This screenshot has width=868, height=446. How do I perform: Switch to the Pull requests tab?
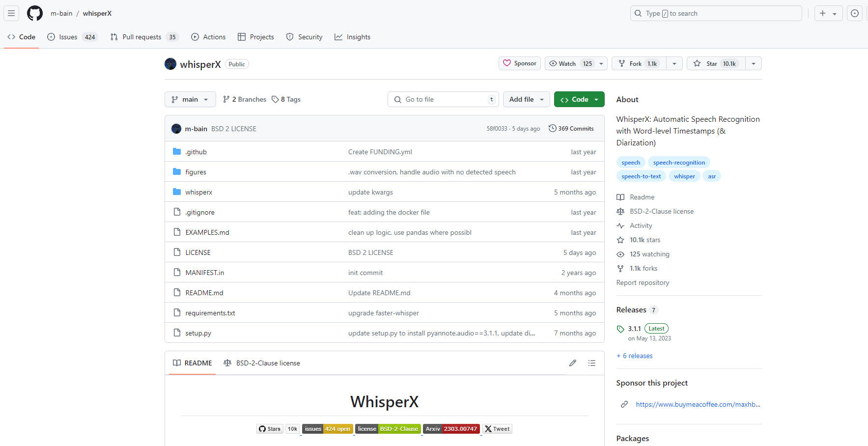pyautogui.click(x=142, y=37)
